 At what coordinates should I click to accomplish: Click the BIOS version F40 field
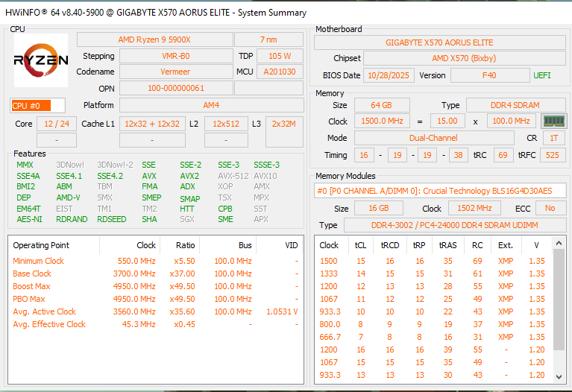489,75
